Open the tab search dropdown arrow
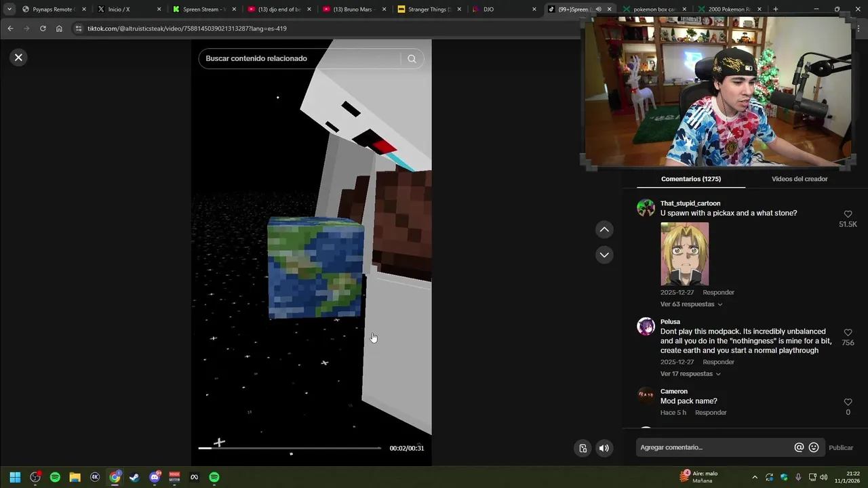 tap(9, 9)
